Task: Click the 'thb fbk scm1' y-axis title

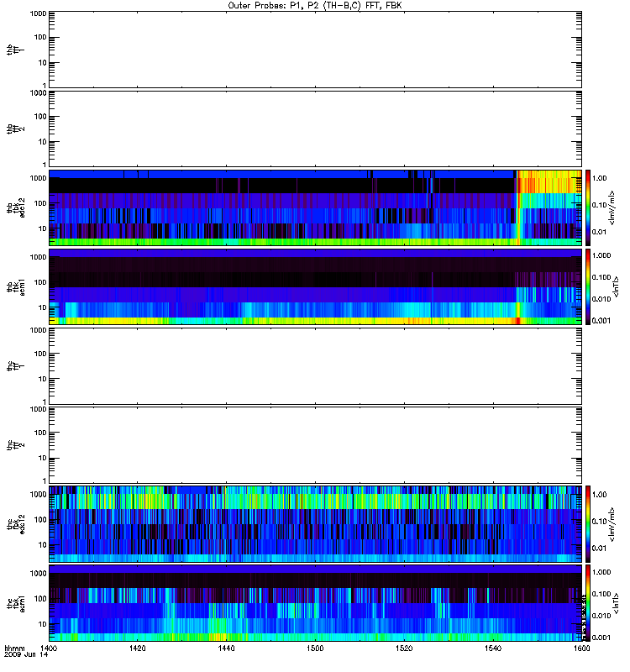Action: tap(16, 286)
